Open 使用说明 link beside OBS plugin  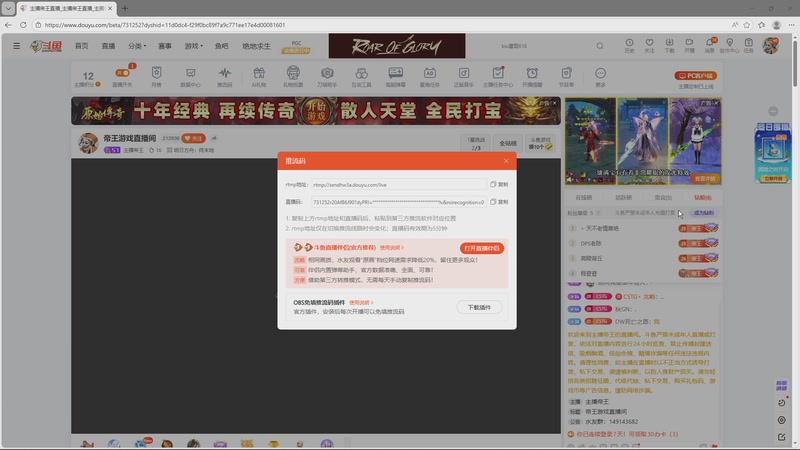click(361, 303)
